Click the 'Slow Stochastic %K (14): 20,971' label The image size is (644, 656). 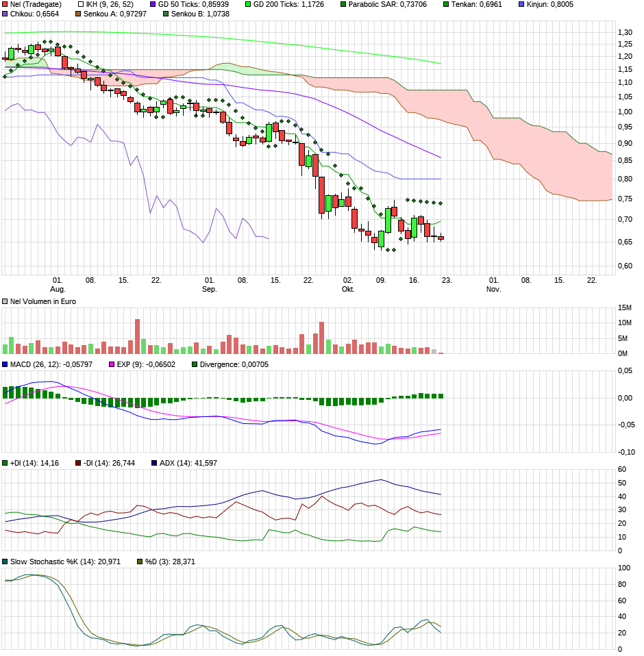coord(65,562)
